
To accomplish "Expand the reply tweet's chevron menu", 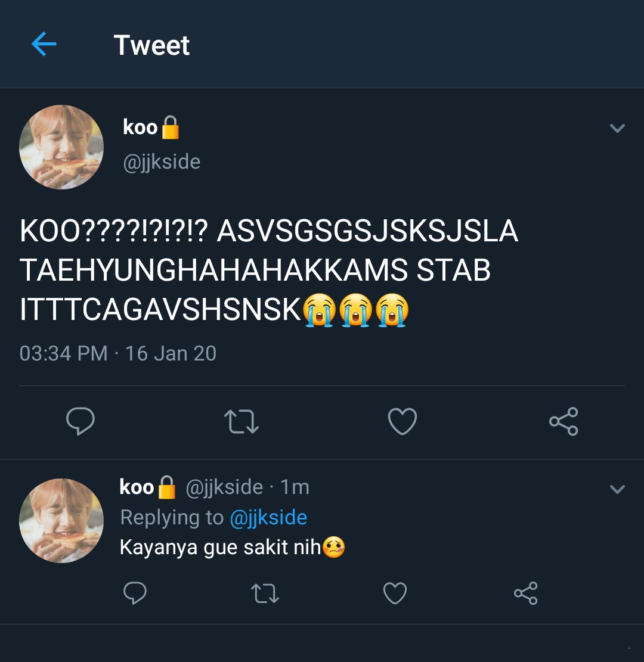I will 617,489.
